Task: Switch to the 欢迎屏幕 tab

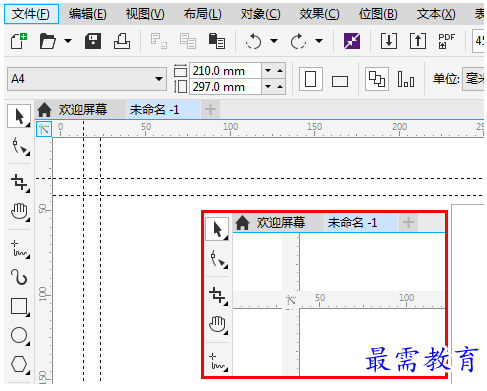Action: click(83, 109)
